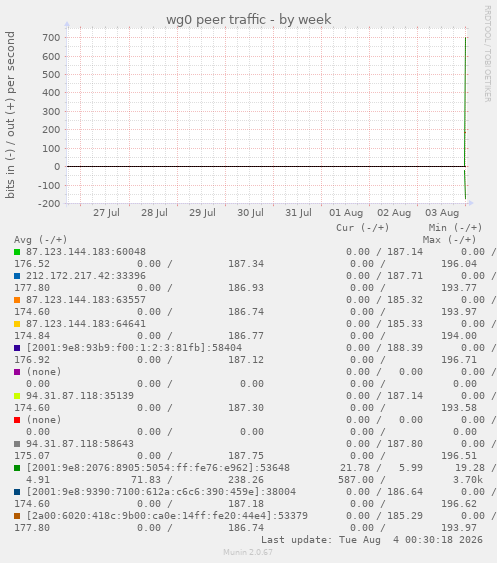
Task: Click the lime swatch for 94.31.87.118:35139
Action: coord(17,396)
